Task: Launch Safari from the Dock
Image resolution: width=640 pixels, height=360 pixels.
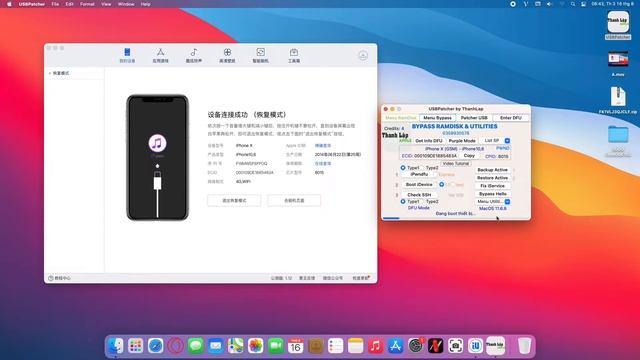Action: pos(156,346)
